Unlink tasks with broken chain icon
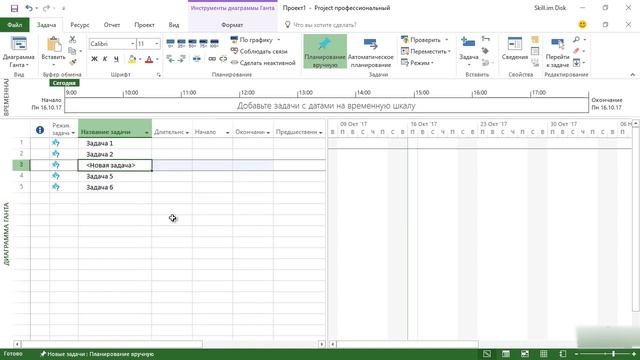 [x=223, y=59]
